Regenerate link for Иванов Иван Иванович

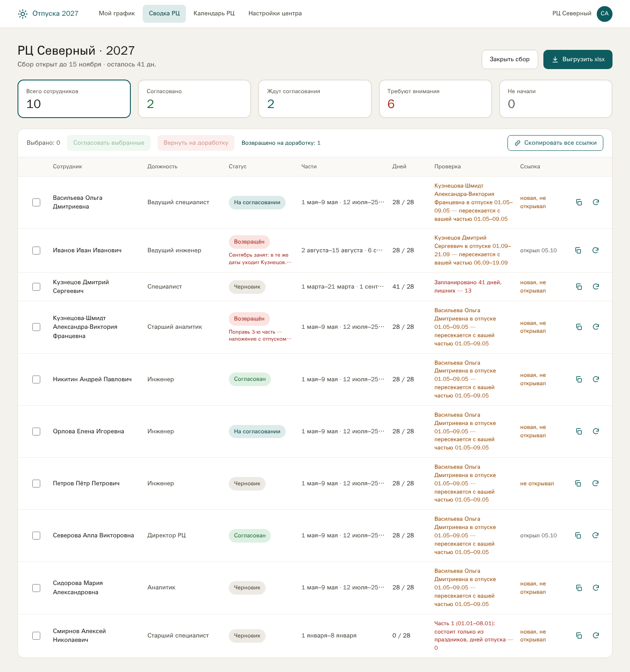[x=595, y=251]
